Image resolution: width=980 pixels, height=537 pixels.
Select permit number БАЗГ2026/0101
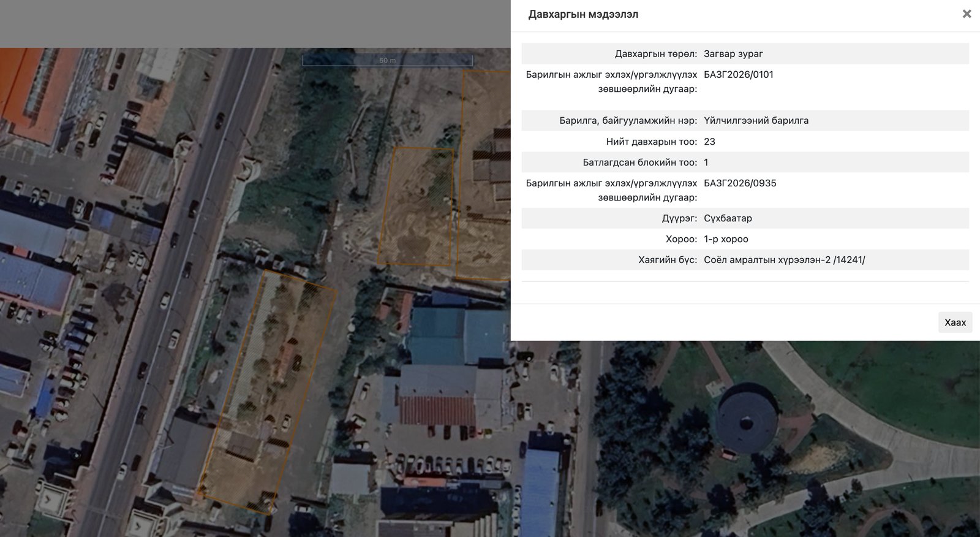[739, 75]
